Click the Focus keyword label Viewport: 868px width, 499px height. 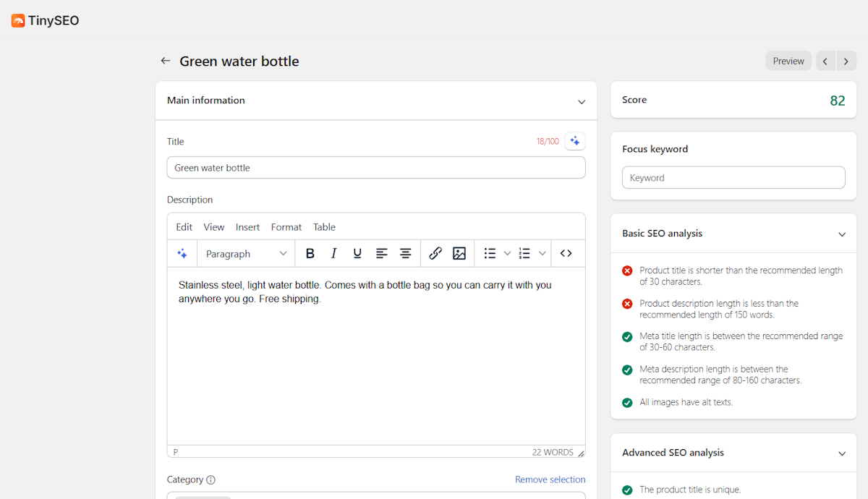[x=655, y=149]
